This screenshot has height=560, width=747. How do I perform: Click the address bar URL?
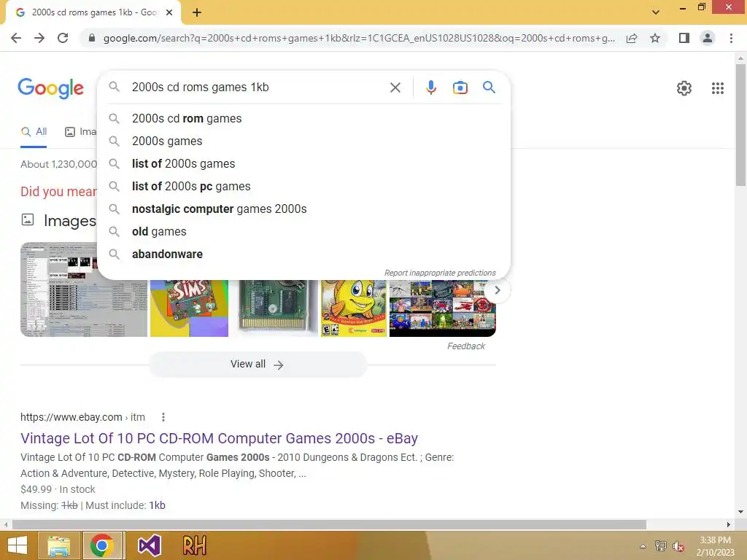359,38
